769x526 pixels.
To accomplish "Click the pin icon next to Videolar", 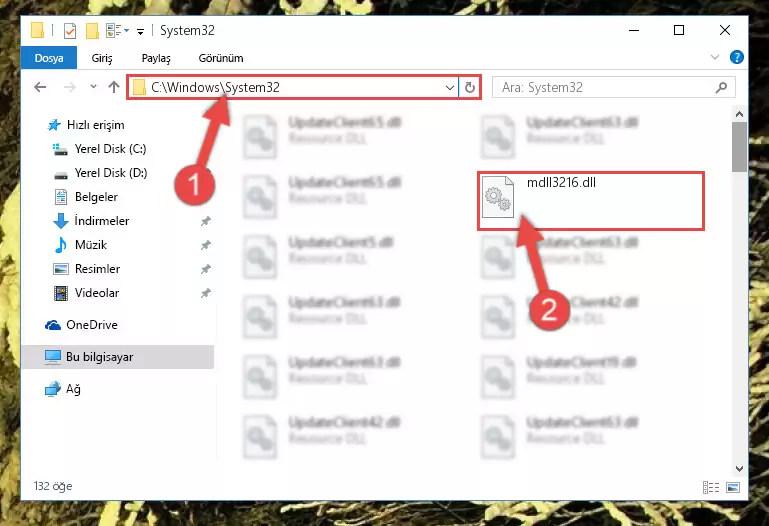I will click(205, 293).
